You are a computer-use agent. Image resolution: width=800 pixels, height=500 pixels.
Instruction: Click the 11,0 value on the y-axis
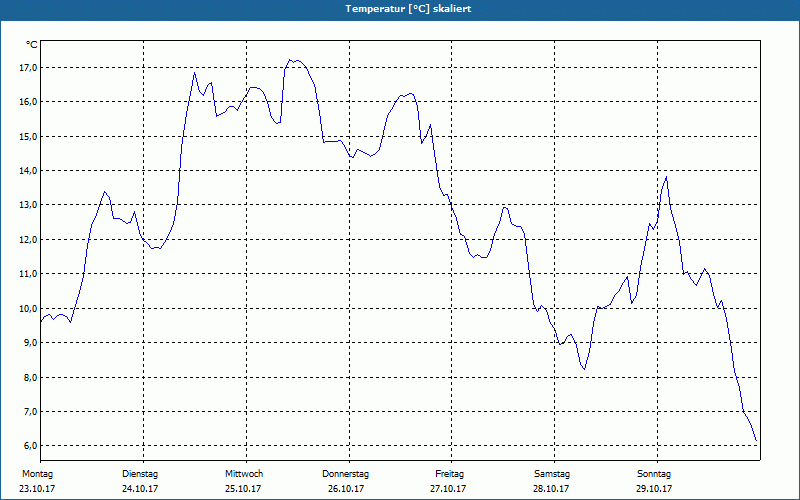[28, 273]
